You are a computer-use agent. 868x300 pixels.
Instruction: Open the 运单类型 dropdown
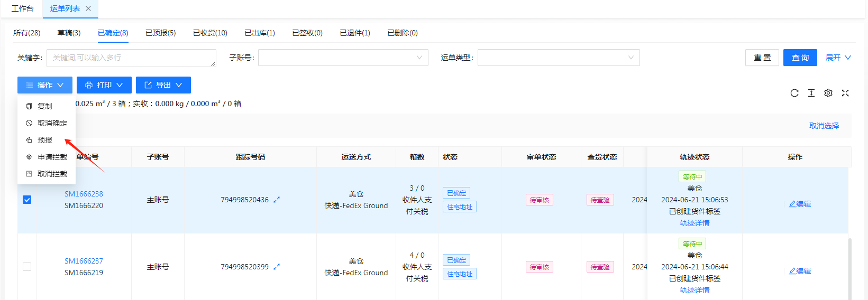tap(558, 58)
